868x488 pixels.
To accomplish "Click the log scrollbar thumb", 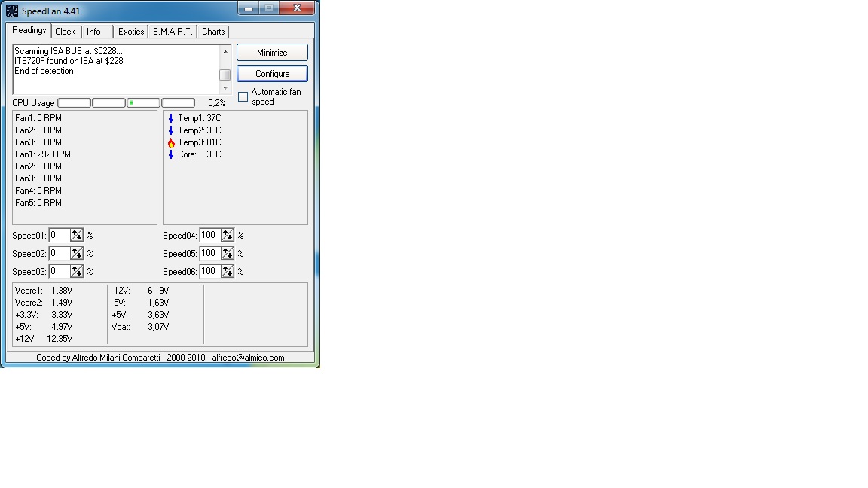I will (x=225, y=75).
